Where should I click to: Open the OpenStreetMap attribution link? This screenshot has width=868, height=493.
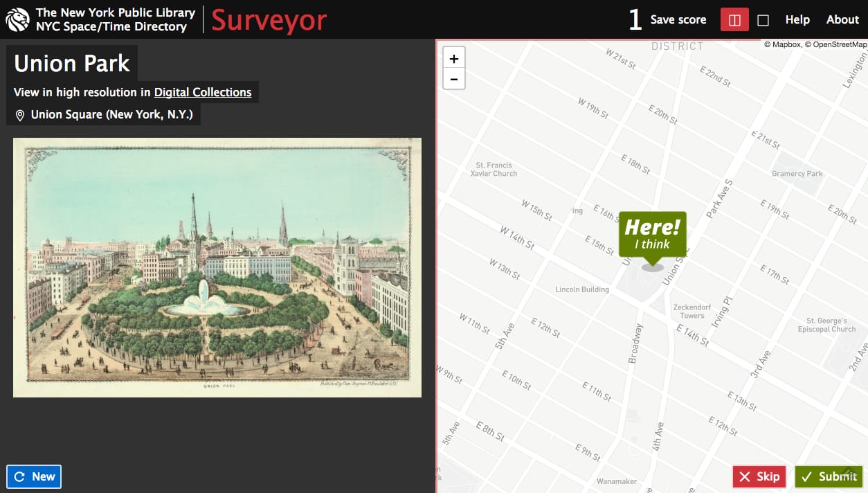point(840,44)
